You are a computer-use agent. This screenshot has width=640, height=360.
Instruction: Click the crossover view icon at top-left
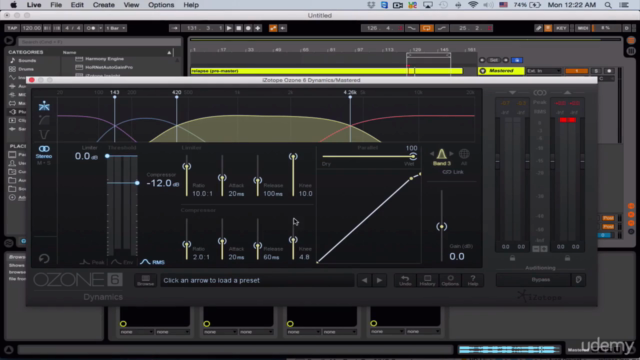pos(44,106)
